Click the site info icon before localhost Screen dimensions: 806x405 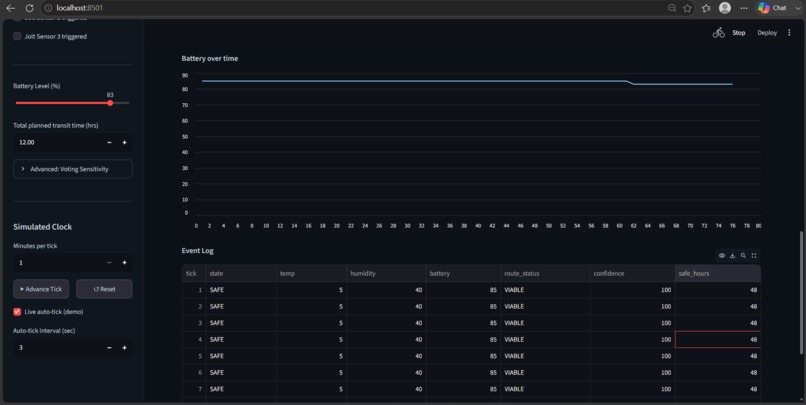48,8
